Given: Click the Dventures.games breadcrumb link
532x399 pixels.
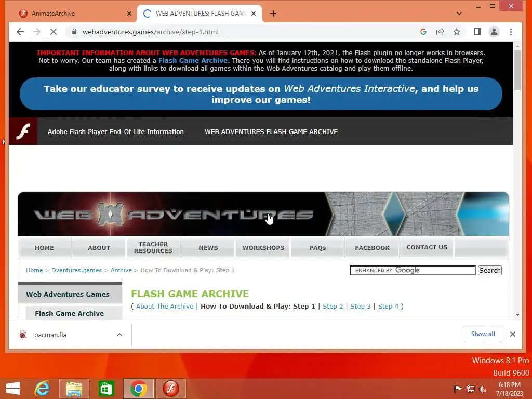Looking at the screenshot, I should pos(77,270).
